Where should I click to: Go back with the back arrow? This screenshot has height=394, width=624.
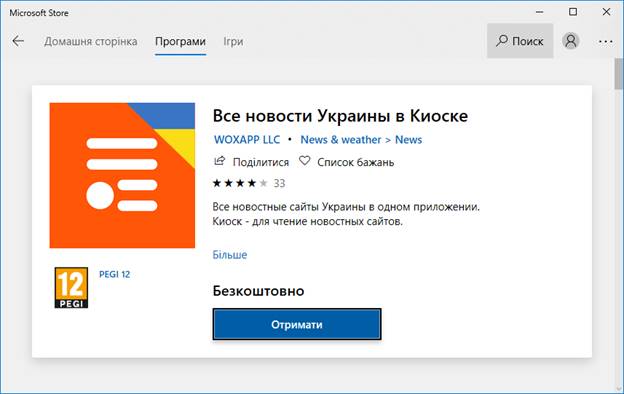(18, 41)
